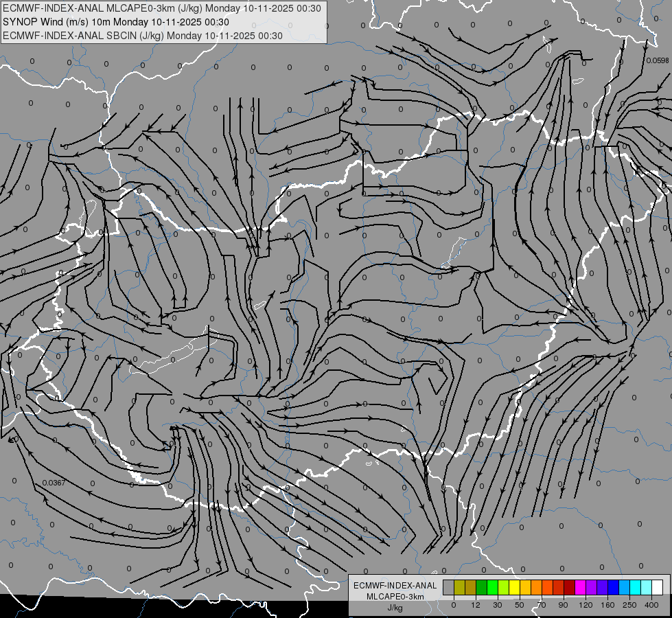The height and width of the screenshot is (618, 672).
Task: Click the legend tick label '12'
Action: click(475, 605)
